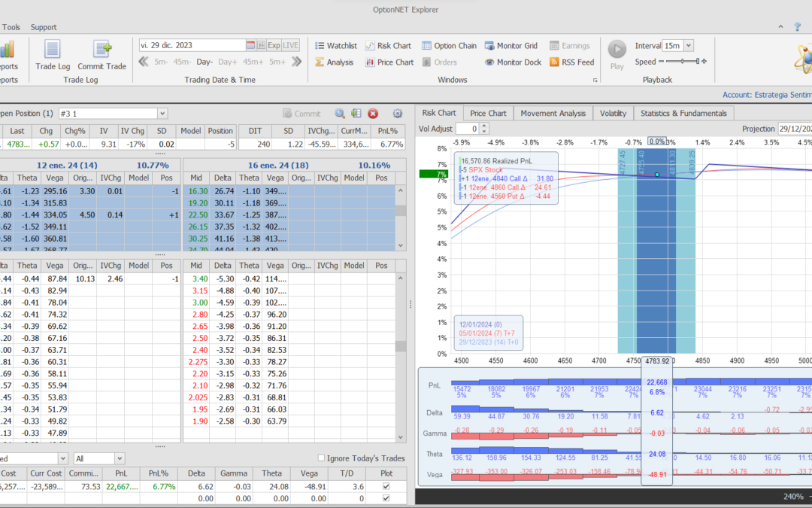
Task: Open the Monitor Dock window
Action: tap(513, 62)
